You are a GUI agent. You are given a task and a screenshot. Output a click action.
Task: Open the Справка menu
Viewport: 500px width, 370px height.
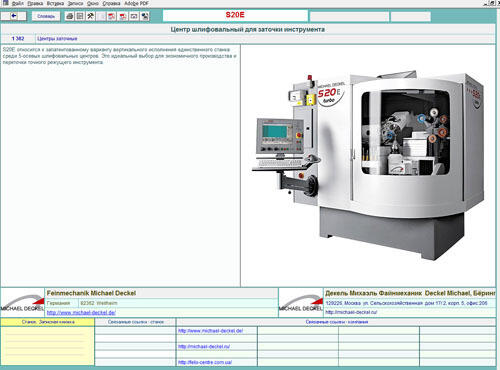click(x=111, y=3)
